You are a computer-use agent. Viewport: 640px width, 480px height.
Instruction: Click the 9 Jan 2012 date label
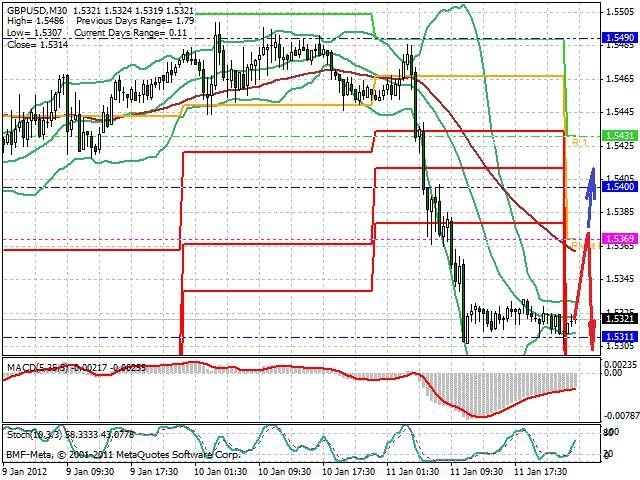(x=25, y=471)
